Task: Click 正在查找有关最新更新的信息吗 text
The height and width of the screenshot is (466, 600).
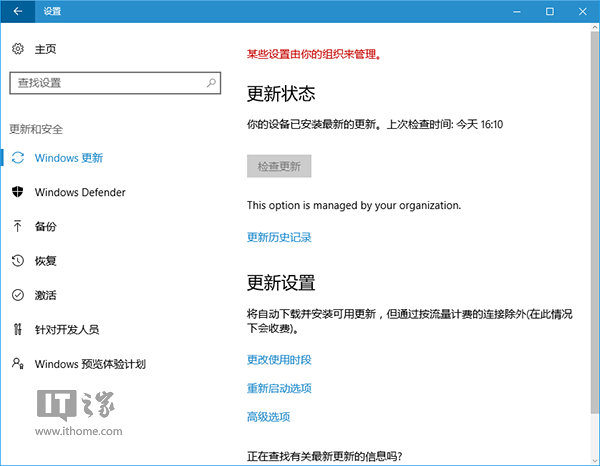Action: coord(324,456)
